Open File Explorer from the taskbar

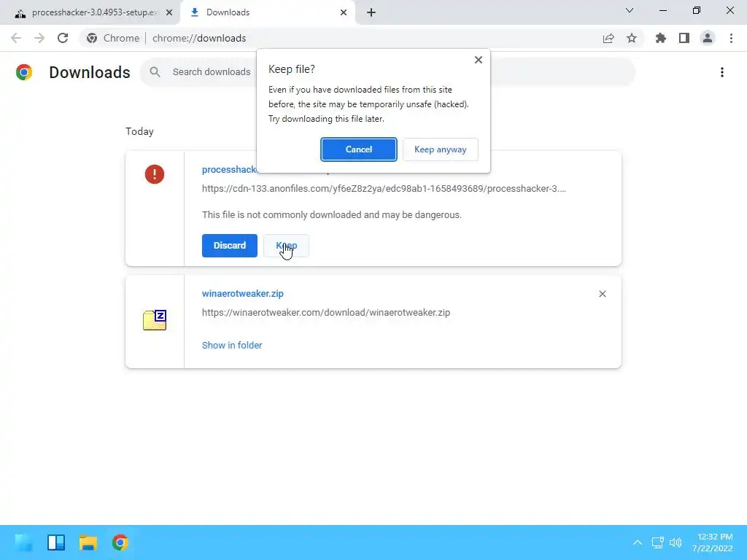[88, 542]
